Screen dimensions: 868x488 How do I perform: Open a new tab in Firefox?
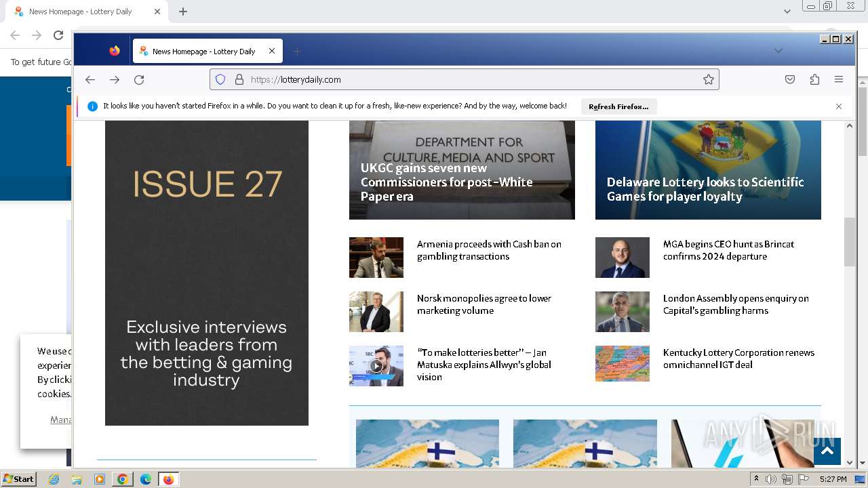tap(297, 51)
